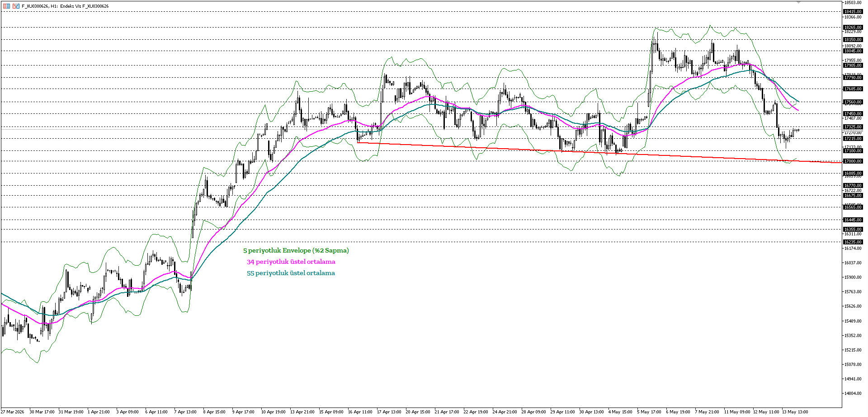Click the 17560.00 price level label

(x=853, y=102)
